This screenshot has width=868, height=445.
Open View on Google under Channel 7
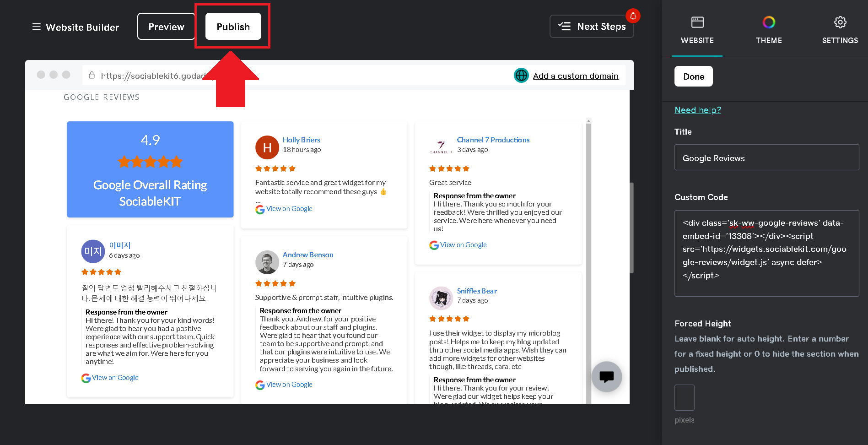464,245
